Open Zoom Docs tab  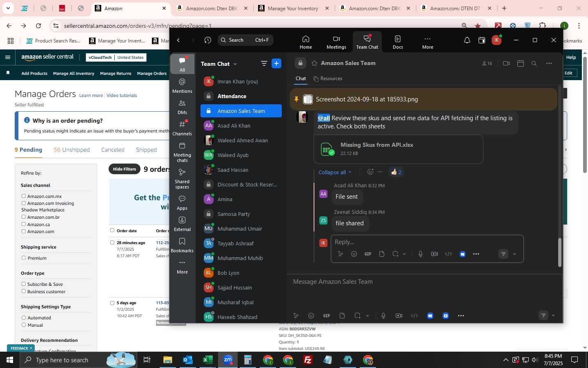click(398, 42)
